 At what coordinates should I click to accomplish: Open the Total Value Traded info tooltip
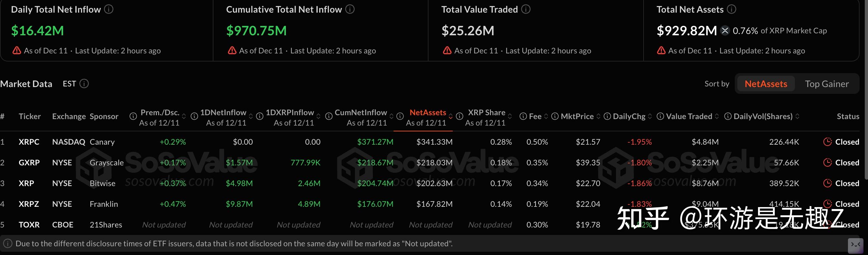pyautogui.click(x=525, y=9)
